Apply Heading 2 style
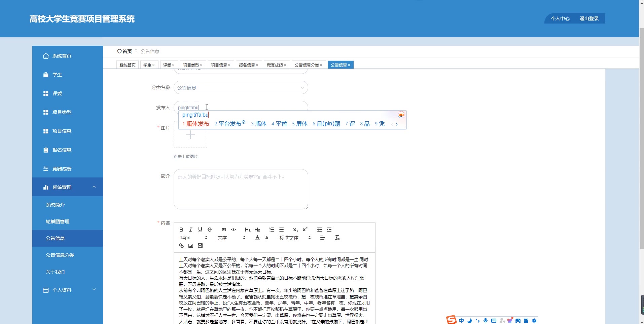The width and height of the screenshot is (644, 324). click(257, 230)
